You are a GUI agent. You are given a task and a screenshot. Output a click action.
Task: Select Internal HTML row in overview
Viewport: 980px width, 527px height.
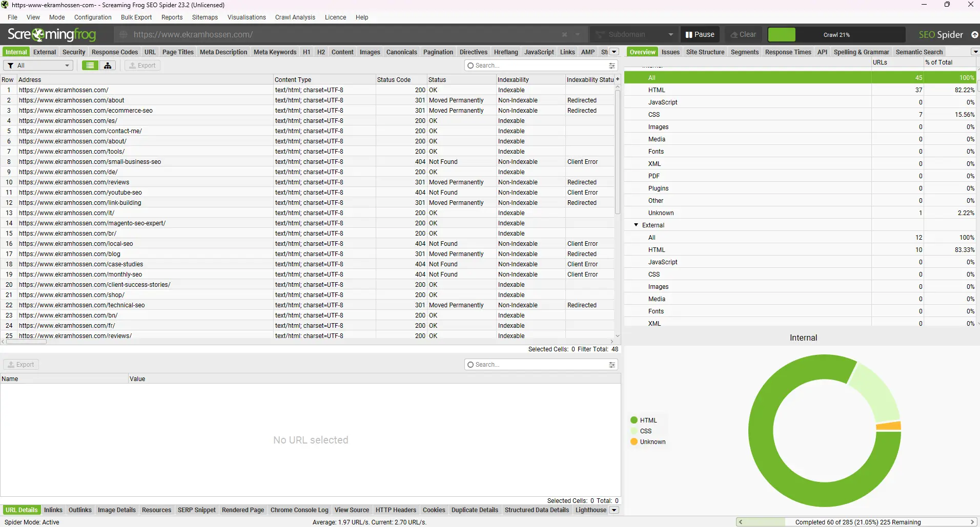tap(800, 90)
